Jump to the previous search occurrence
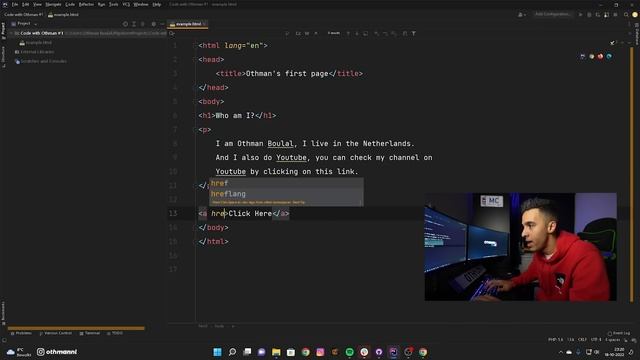Viewport: 640px width, 360px height. pyautogui.click(x=348, y=33)
